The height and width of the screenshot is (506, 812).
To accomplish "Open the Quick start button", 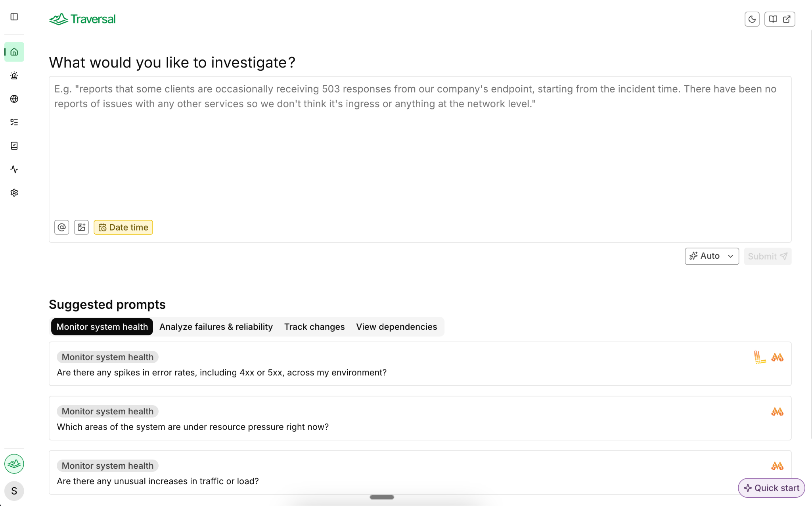I will (x=771, y=488).
